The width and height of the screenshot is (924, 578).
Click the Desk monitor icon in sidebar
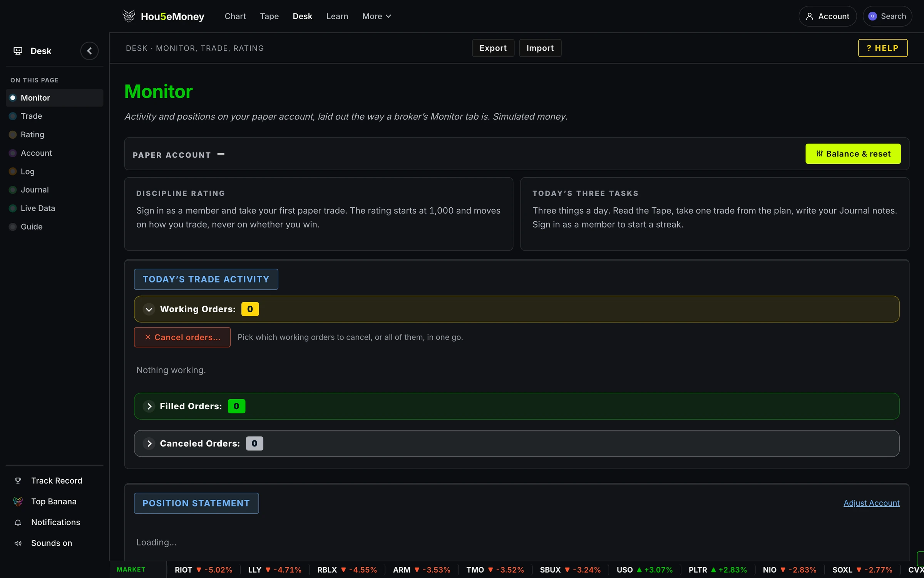[18, 51]
